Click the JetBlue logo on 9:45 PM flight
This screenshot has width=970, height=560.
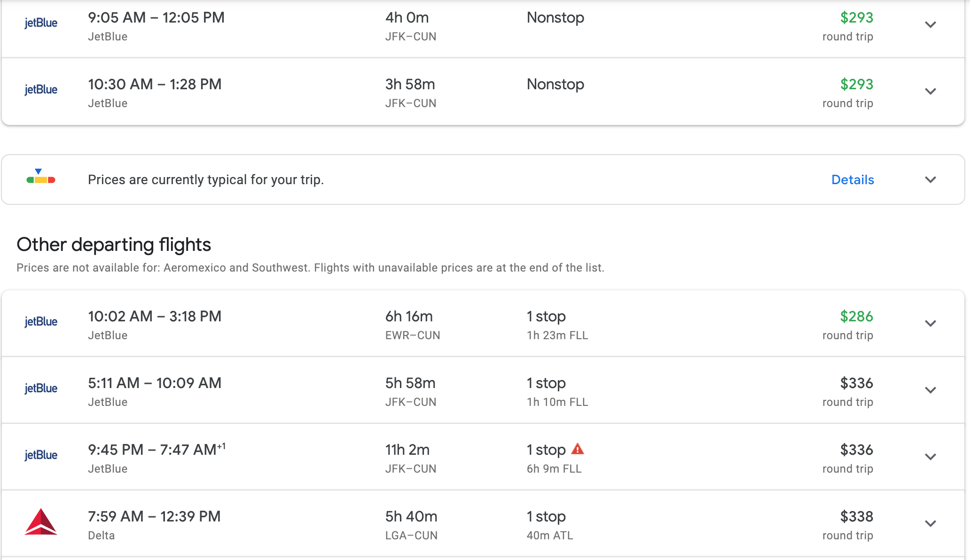tap(41, 455)
